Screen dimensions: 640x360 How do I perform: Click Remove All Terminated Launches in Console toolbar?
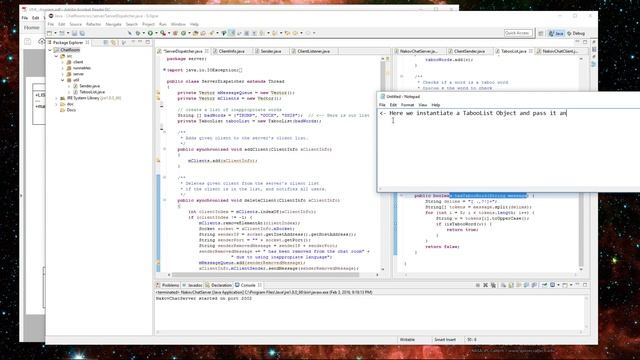click(493, 285)
